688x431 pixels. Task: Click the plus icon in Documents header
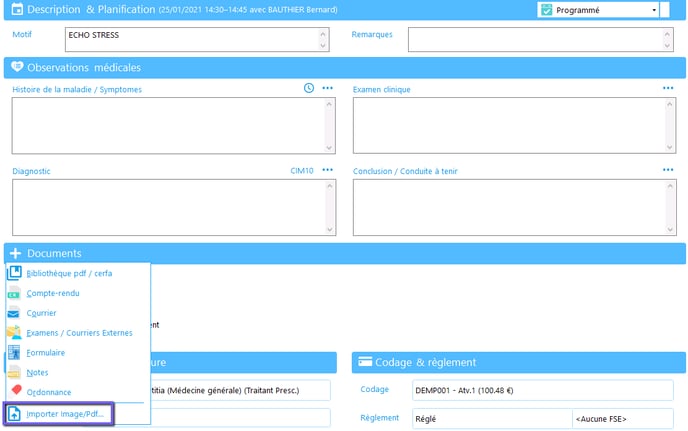point(16,253)
